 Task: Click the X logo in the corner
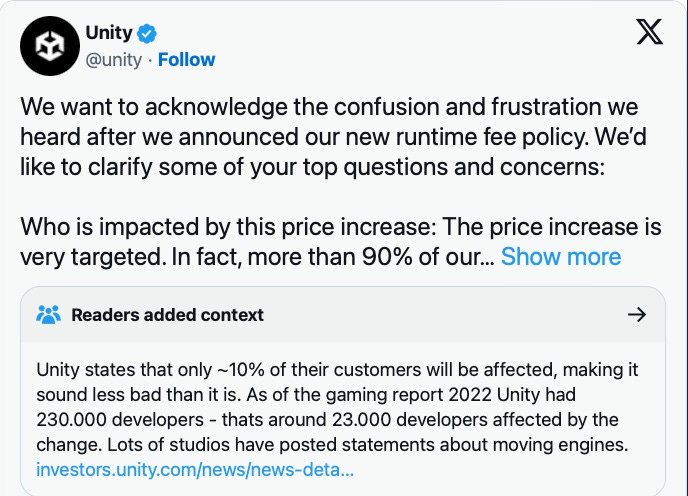click(649, 32)
